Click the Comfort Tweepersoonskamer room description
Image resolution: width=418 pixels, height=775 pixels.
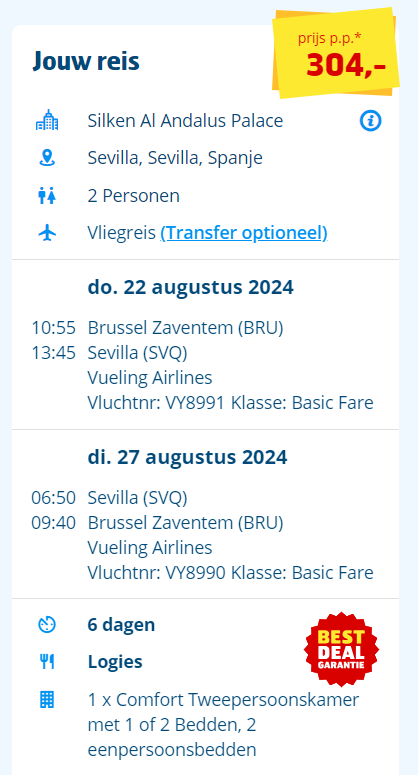click(x=223, y=725)
